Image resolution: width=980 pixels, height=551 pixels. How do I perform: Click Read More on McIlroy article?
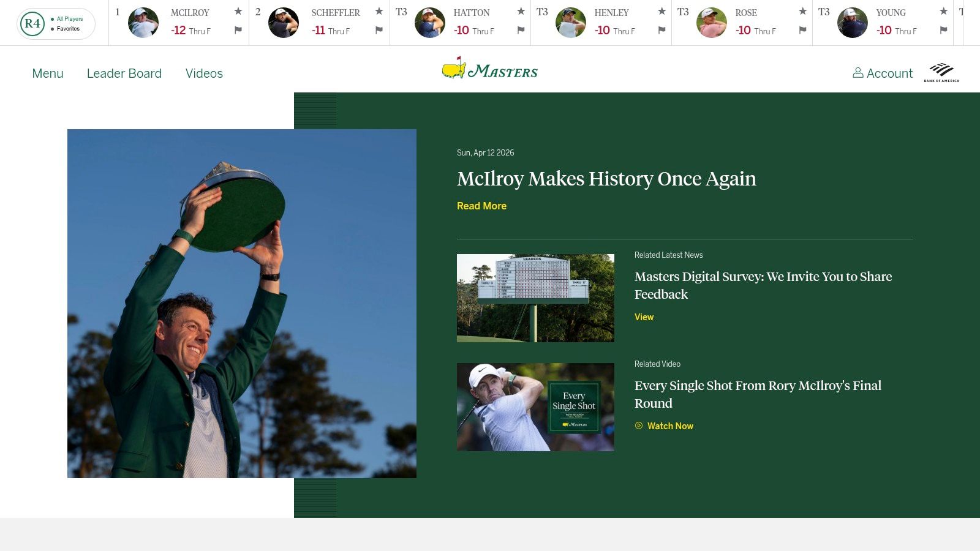[481, 206]
